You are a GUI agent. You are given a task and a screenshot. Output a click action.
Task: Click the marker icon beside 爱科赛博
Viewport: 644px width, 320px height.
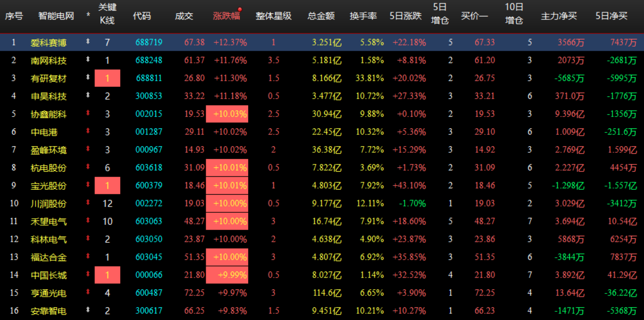click(x=88, y=42)
